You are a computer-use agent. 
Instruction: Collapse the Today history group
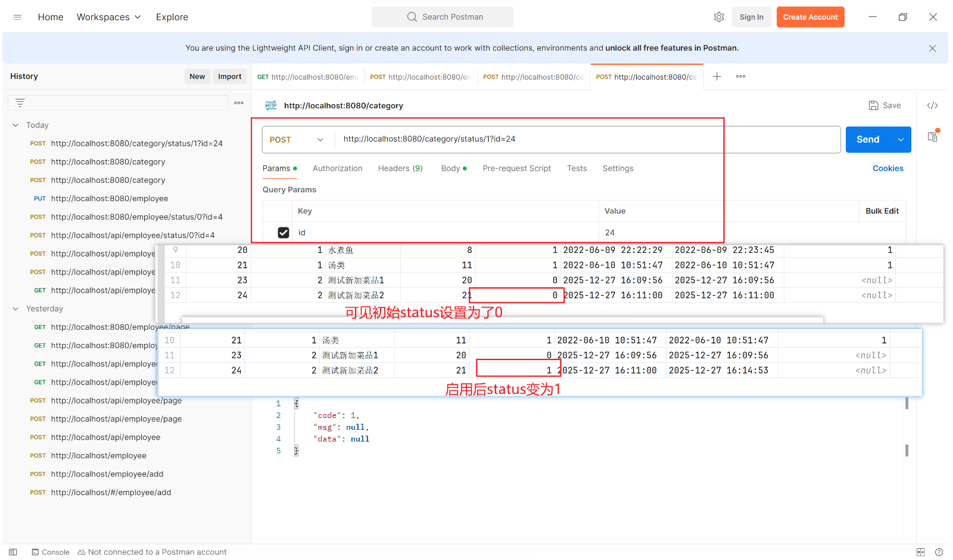point(15,125)
